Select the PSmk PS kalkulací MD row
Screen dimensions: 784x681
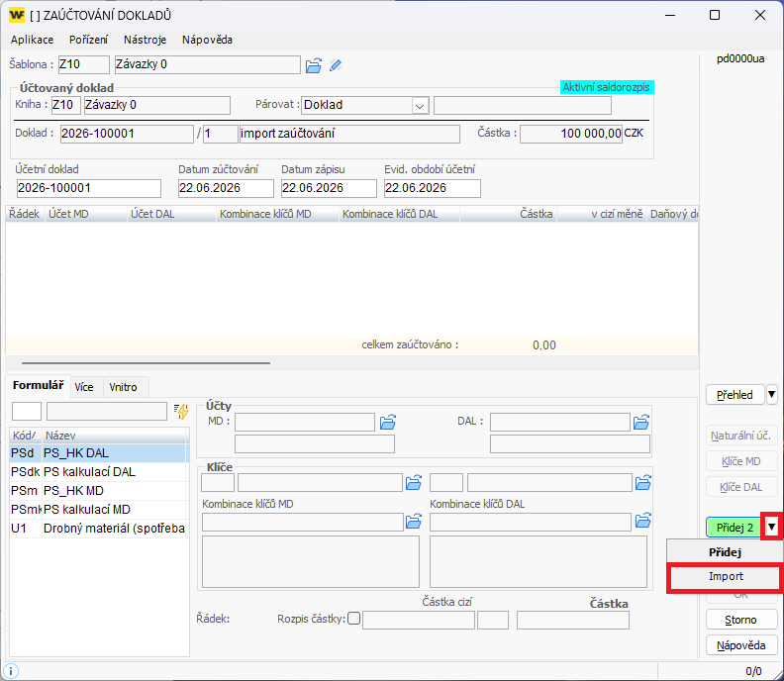click(x=98, y=510)
